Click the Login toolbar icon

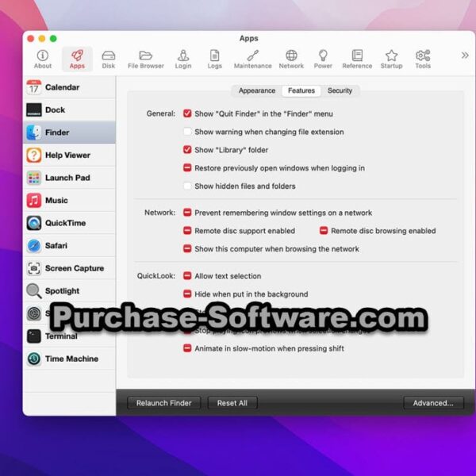[x=183, y=56]
